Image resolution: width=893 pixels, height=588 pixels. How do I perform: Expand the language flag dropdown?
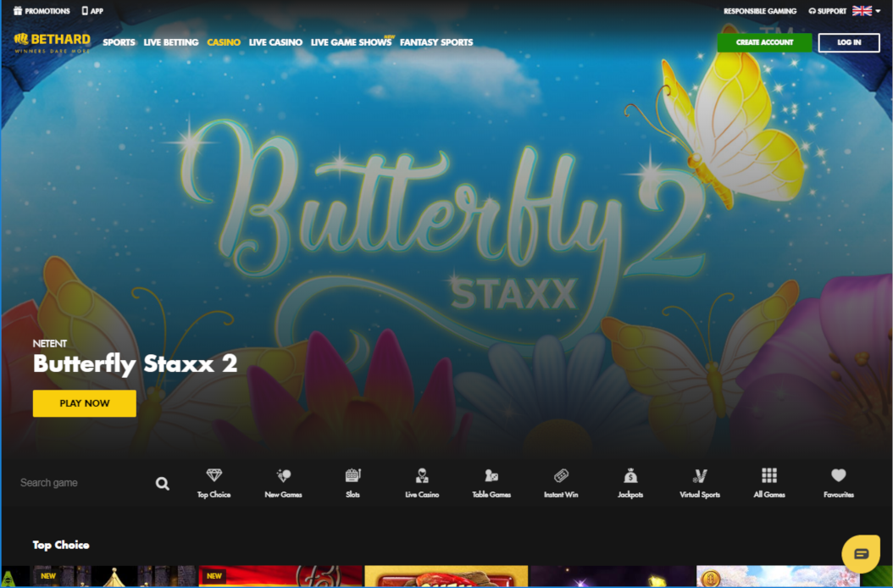point(866,11)
